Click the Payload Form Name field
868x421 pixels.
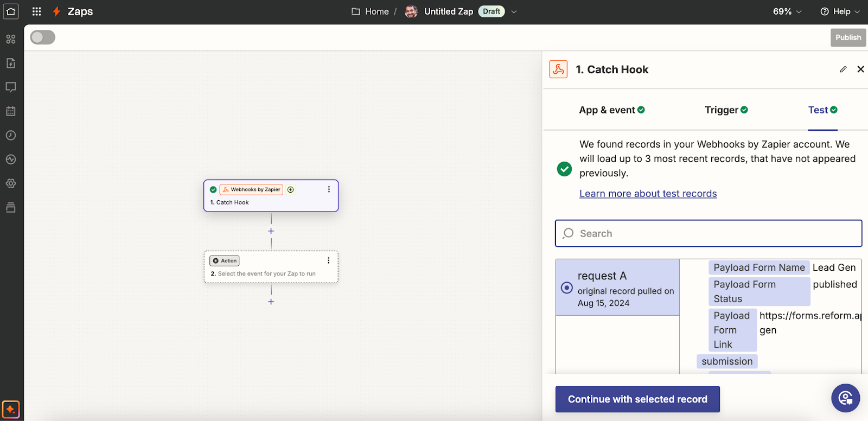click(759, 267)
